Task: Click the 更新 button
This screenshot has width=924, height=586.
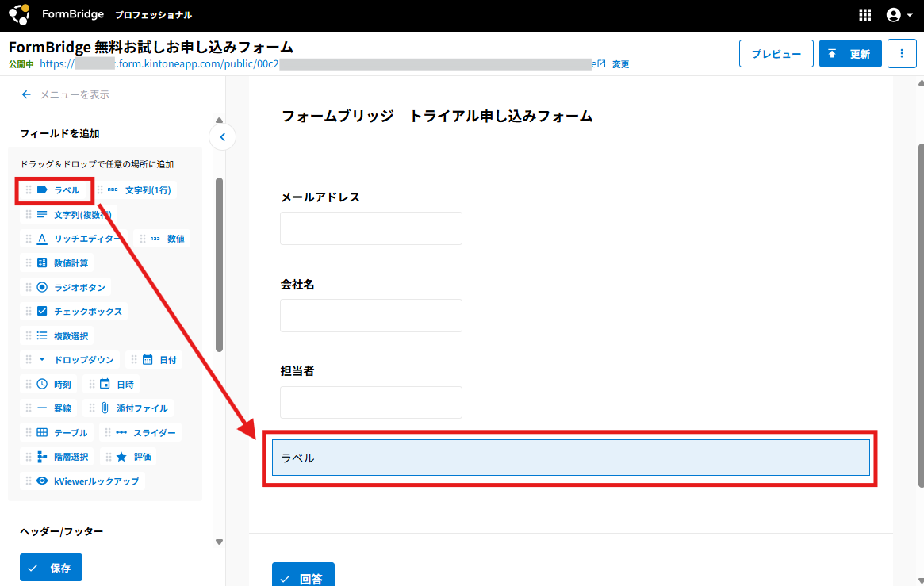Action: 849,54
